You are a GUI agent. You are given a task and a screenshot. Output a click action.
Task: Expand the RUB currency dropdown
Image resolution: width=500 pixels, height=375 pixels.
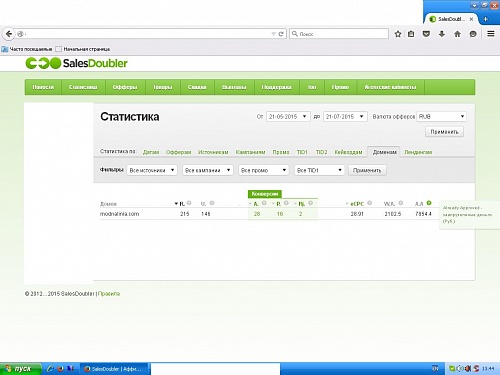tap(441, 116)
